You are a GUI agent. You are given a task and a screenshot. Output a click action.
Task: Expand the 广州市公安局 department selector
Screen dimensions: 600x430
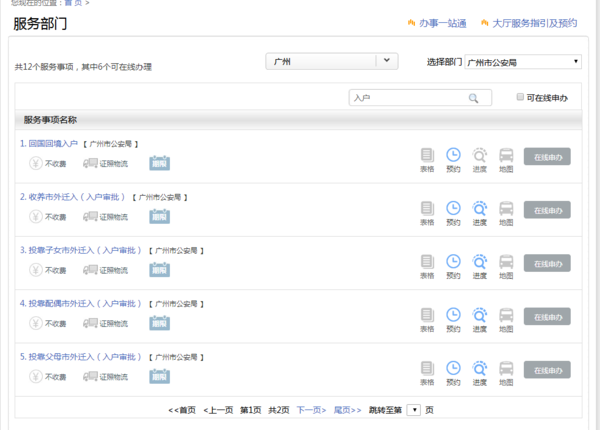[523, 62]
